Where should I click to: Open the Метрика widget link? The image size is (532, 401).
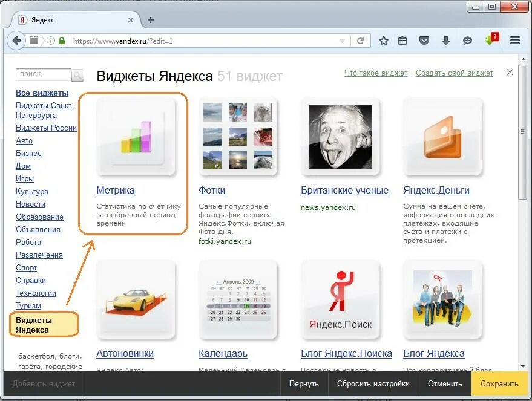pos(116,190)
